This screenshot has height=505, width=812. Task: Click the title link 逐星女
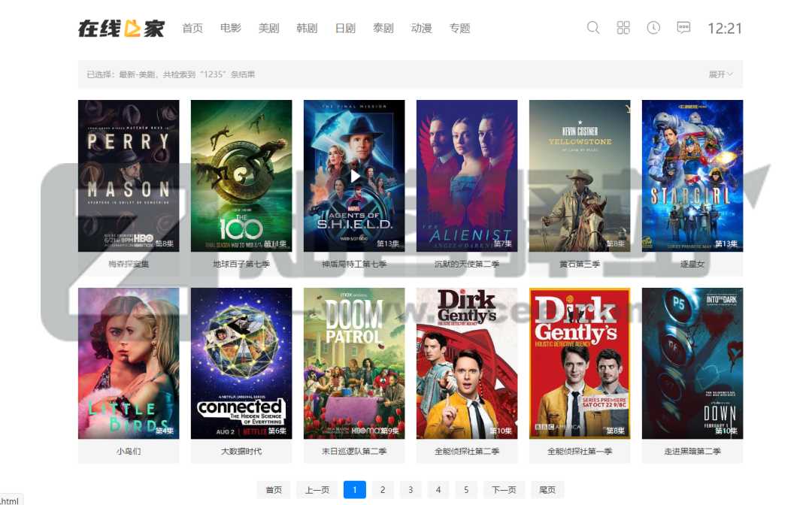tap(692, 265)
